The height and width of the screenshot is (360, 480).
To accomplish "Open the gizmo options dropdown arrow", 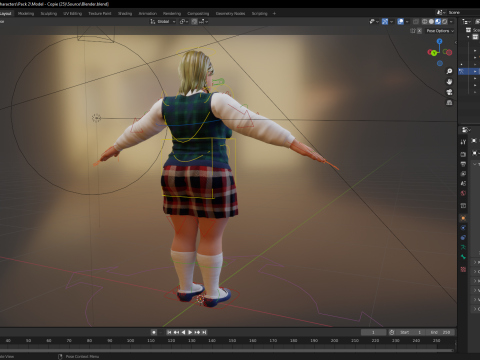I will tap(391, 22).
